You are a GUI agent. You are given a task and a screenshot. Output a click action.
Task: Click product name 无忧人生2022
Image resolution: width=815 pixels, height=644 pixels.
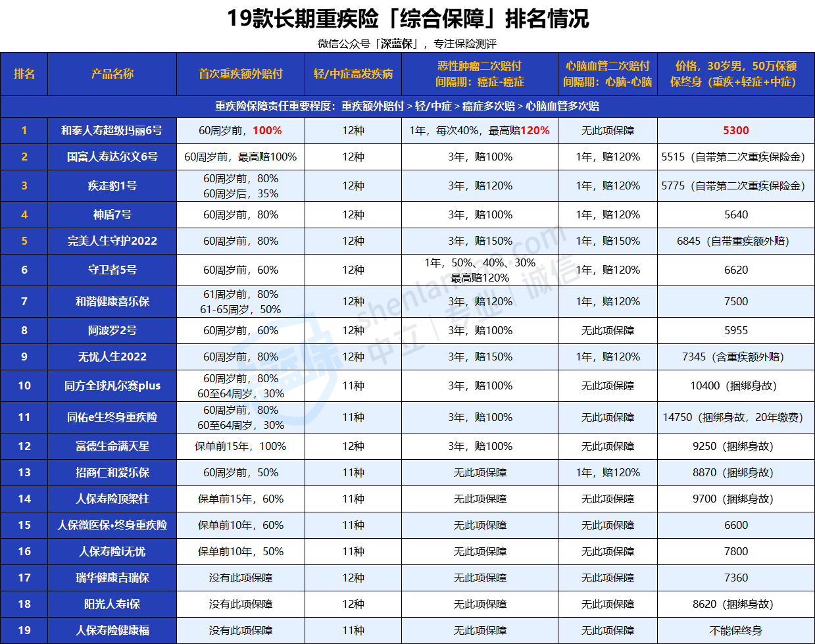[x=112, y=357]
